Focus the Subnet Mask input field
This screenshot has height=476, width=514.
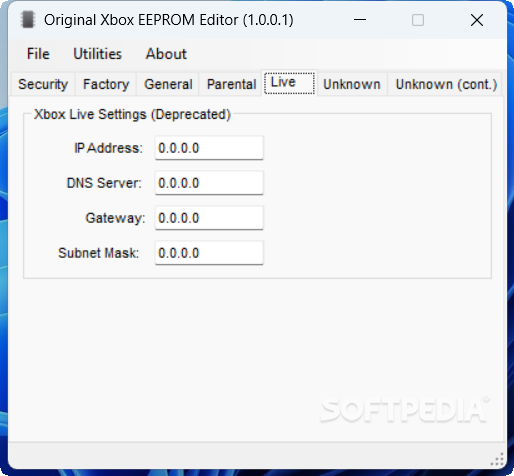209,253
